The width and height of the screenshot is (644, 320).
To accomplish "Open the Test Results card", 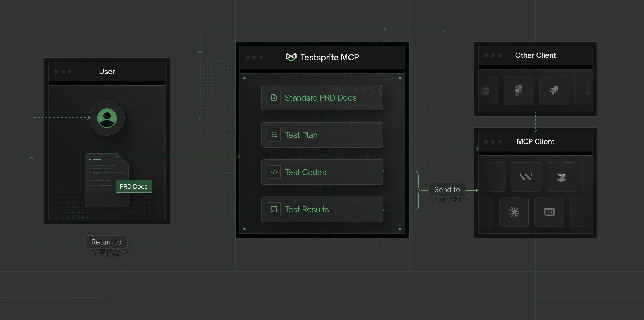I will (x=322, y=209).
